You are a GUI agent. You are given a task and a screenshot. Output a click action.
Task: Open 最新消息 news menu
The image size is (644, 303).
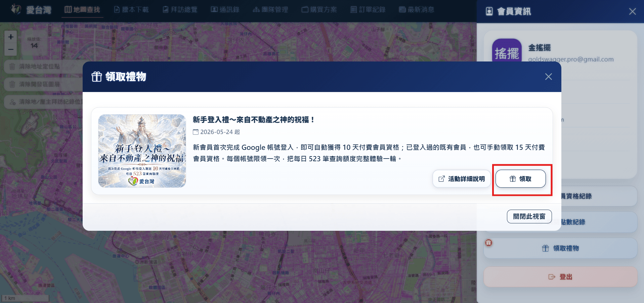[x=417, y=9]
